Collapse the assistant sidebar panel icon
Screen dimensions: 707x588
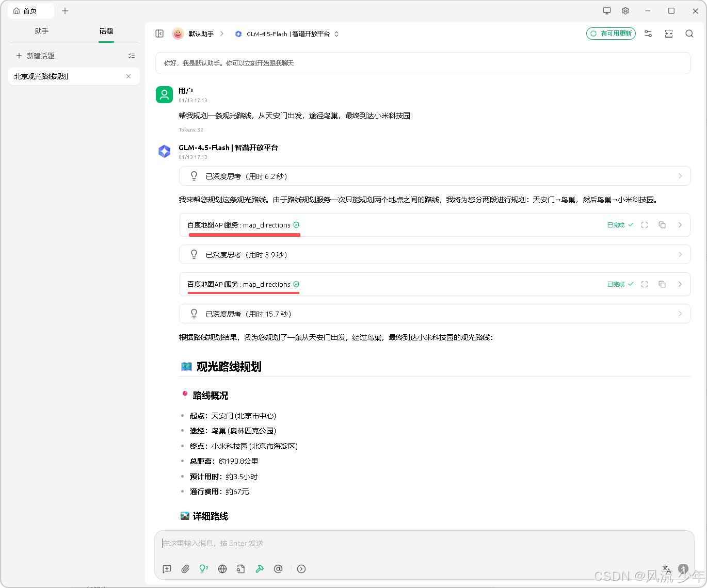click(159, 34)
